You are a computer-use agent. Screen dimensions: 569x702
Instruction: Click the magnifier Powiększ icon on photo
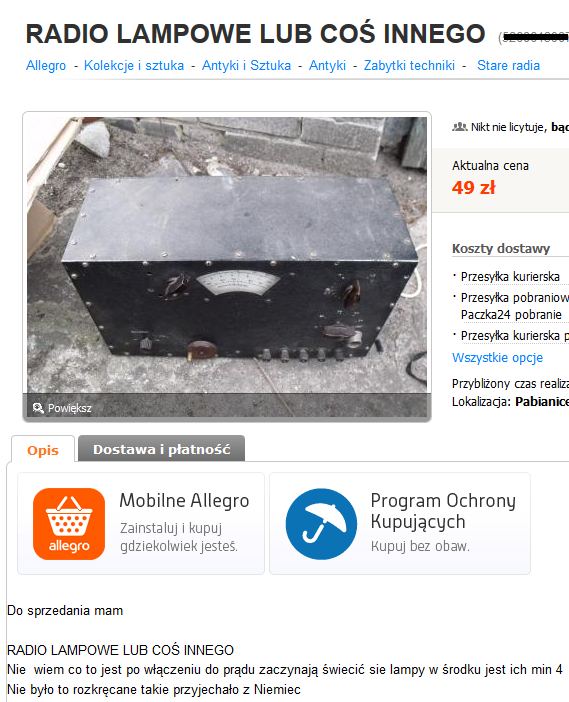click(38, 408)
